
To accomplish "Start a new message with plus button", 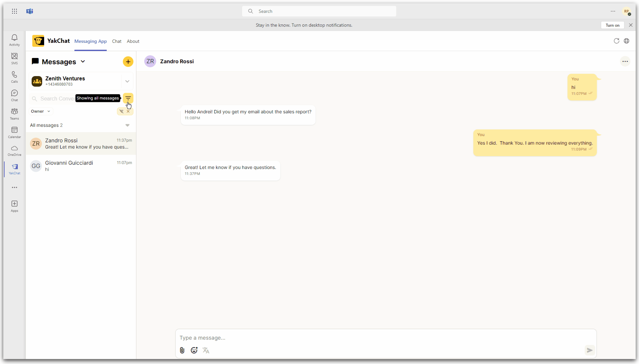I will click(x=128, y=62).
